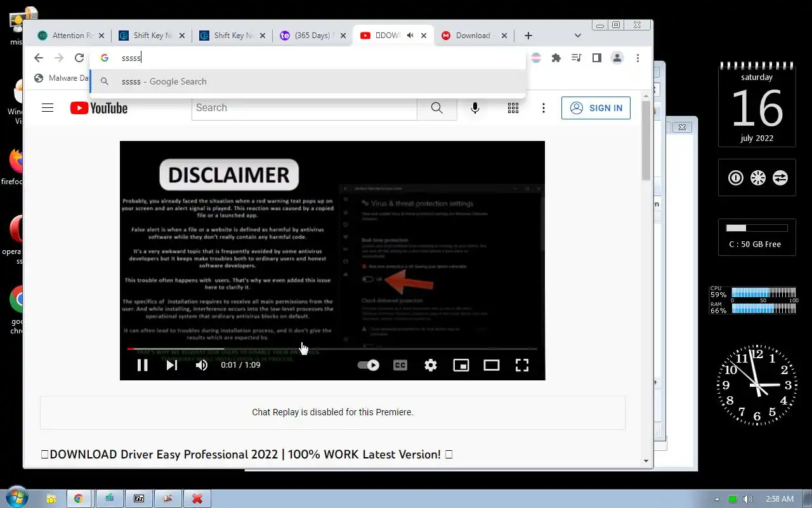The width and height of the screenshot is (812, 508).
Task: Open the calendar gadget showing 16
Action: (757, 105)
